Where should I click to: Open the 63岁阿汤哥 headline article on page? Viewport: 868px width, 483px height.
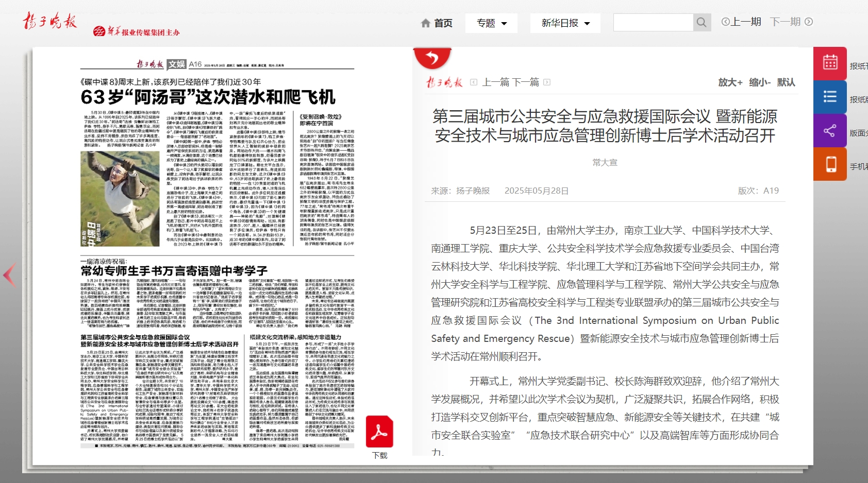[x=208, y=97]
